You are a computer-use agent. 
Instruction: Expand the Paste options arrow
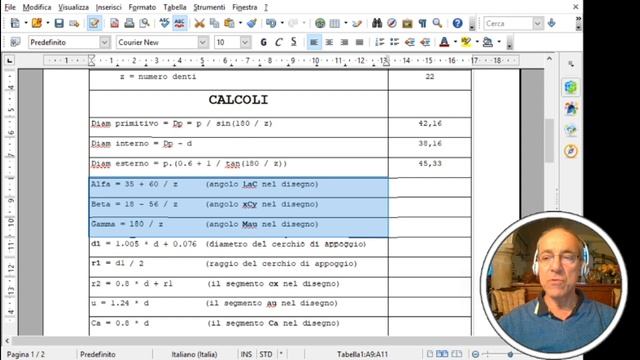click(x=240, y=23)
